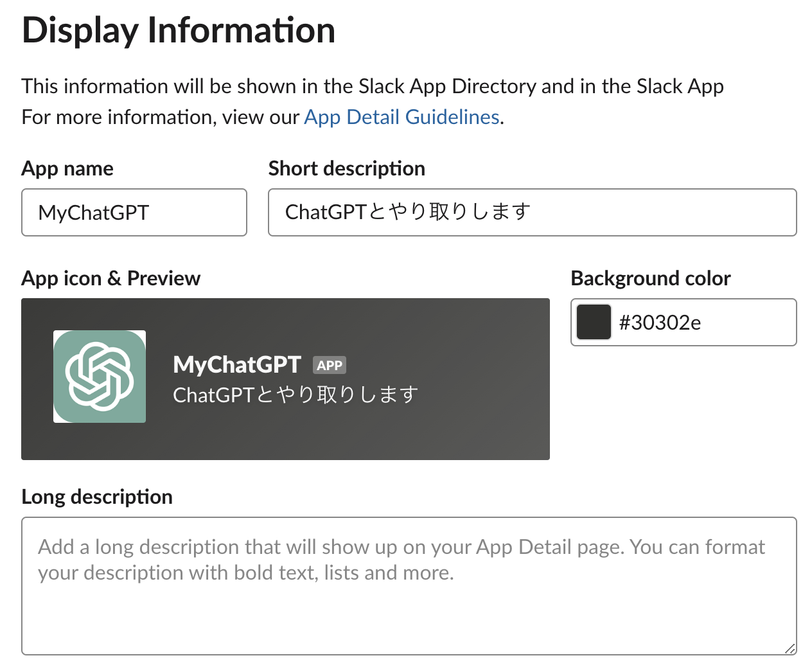
Task: Click the Short description input field
Action: click(533, 212)
